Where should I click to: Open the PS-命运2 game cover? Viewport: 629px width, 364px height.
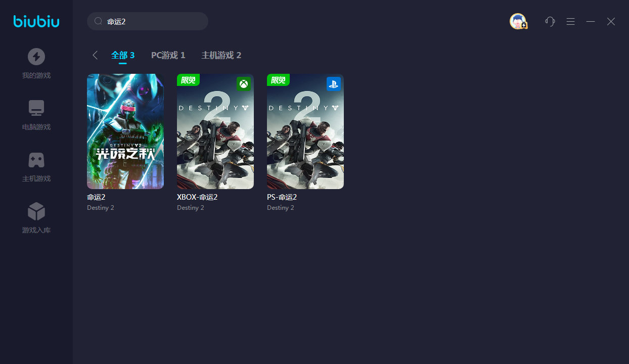305,131
